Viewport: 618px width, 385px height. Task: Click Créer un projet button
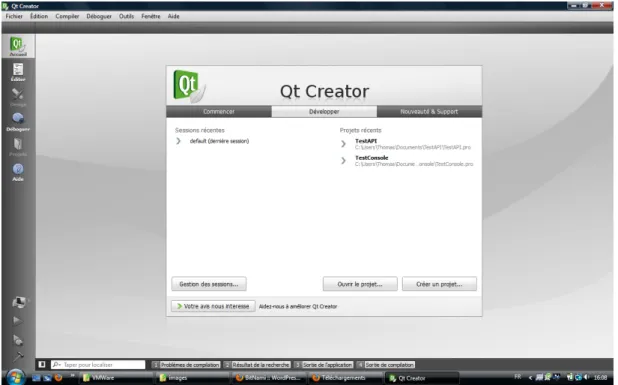(x=439, y=284)
